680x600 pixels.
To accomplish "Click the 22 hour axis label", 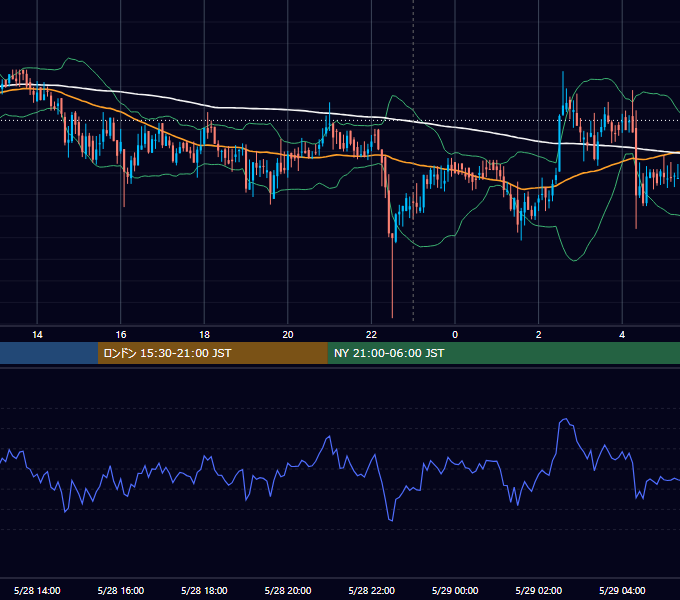I will [371, 335].
